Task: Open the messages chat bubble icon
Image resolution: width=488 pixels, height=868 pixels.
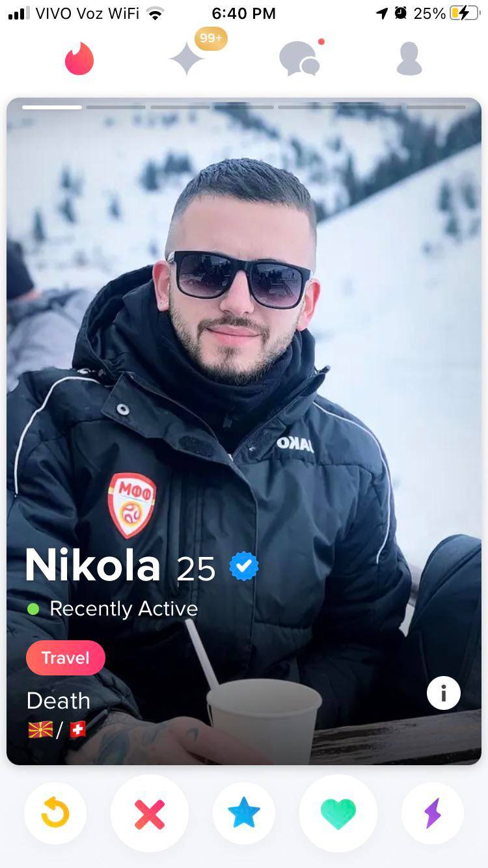Action: coord(299,59)
